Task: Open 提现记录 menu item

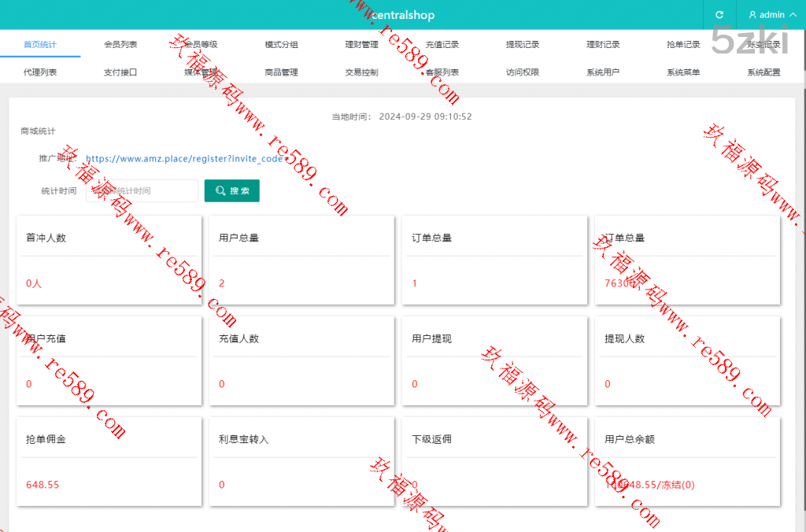Action: tap(523, 45)
